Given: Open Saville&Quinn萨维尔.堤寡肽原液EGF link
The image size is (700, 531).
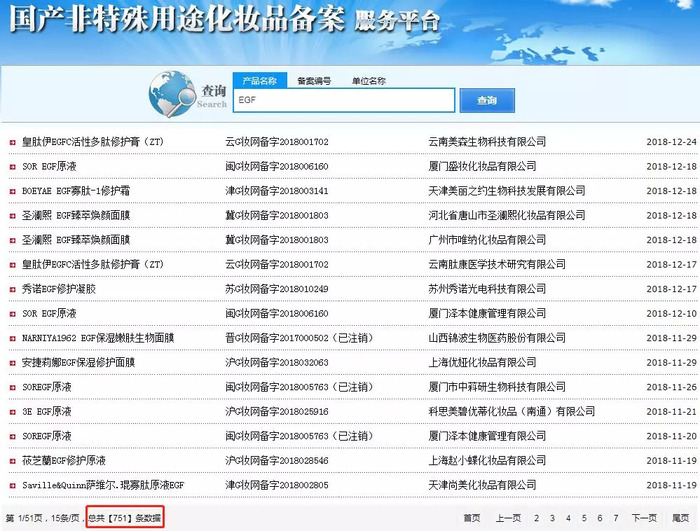Looking at the screenshot, I should click(103, 485).
